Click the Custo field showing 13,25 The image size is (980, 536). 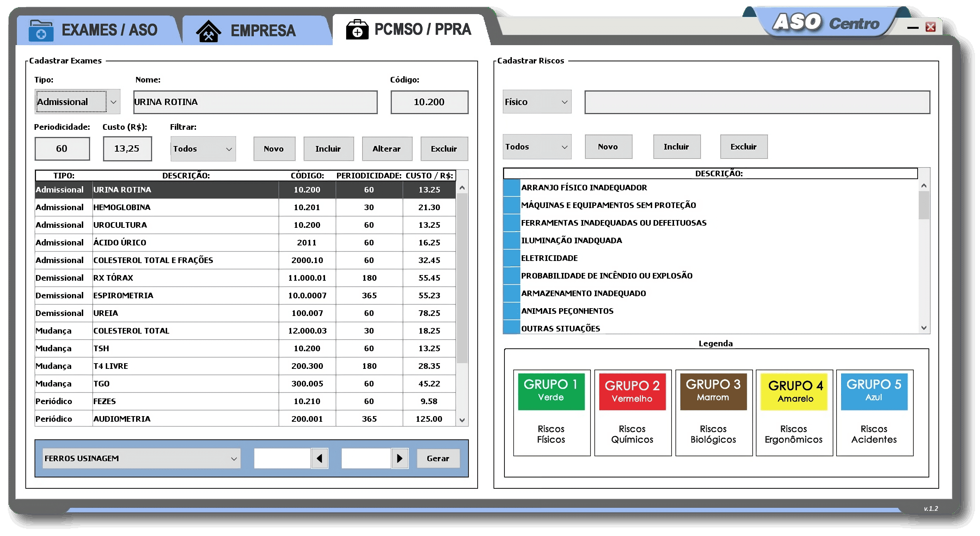tap(127, 148)
